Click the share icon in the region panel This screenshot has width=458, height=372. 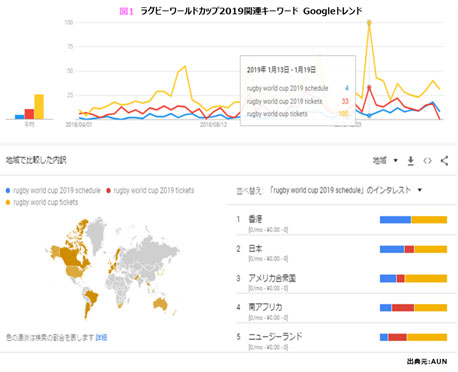point(444,161)
